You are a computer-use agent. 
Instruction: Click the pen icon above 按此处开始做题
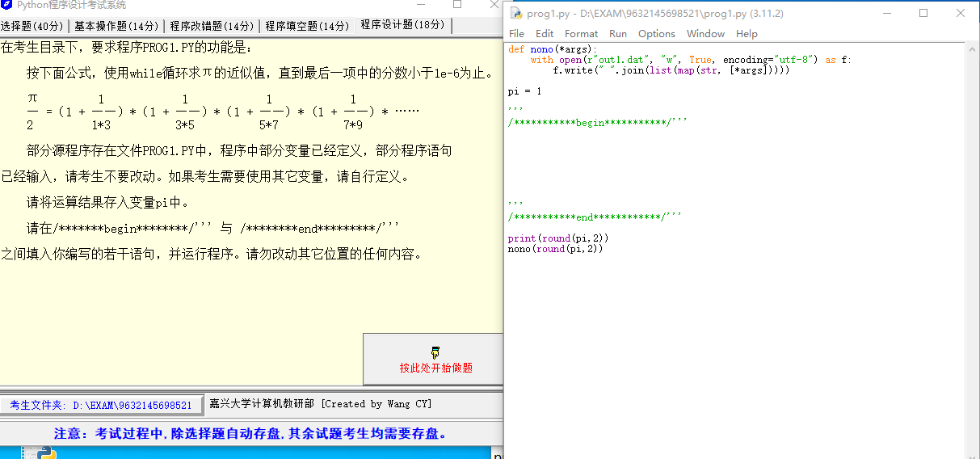[436, 352]
